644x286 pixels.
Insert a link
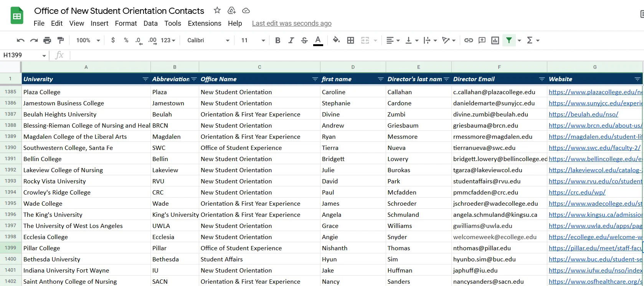469,40
